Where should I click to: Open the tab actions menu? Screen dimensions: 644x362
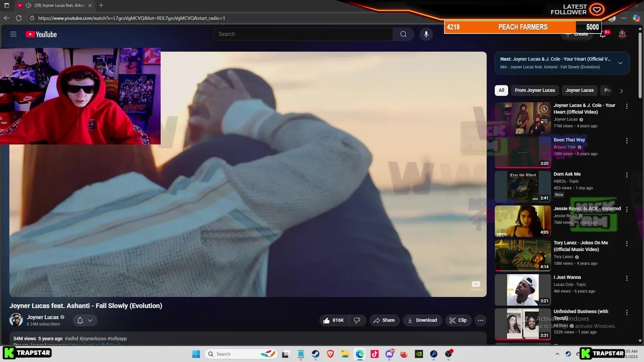tap(7, 5)
